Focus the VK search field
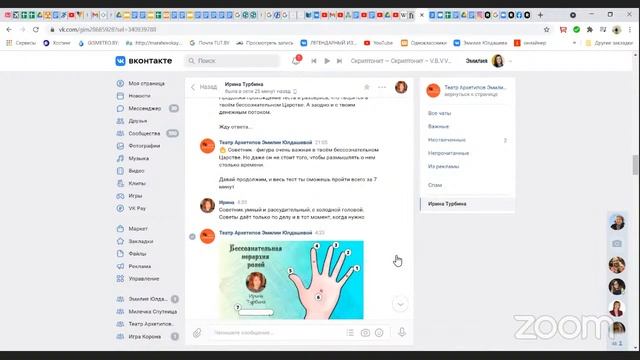 pyautogui.click(x=233, y=61)
